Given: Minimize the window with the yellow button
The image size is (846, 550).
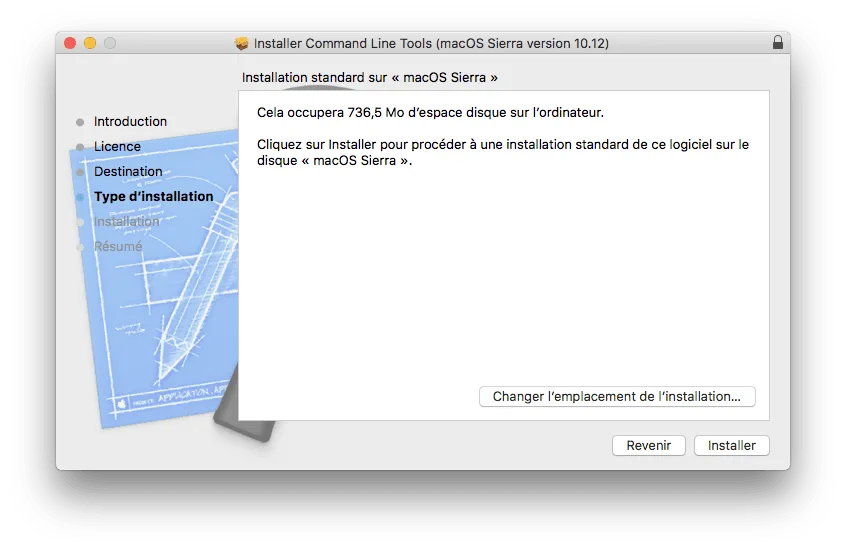Looking at the screenshot, I should 90,43.
